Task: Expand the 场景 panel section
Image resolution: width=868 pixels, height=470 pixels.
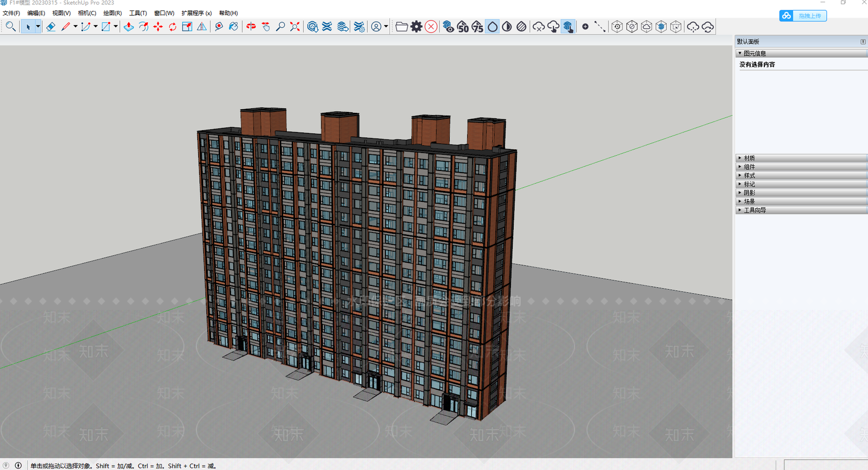Action: [x=802, y=201]
